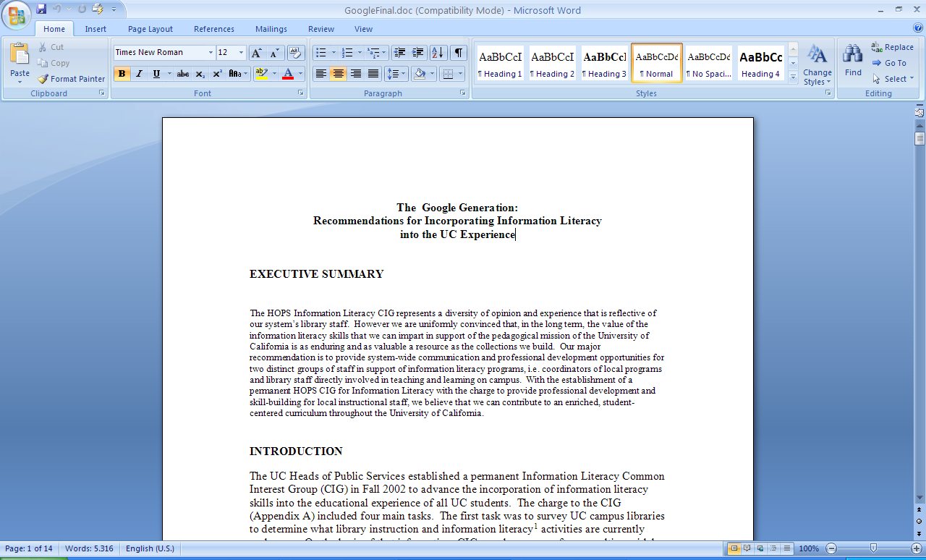Screen dimensions: 926x560
Task: Click the Replace button
Action: pyautogui.click(x=892, y=48)
